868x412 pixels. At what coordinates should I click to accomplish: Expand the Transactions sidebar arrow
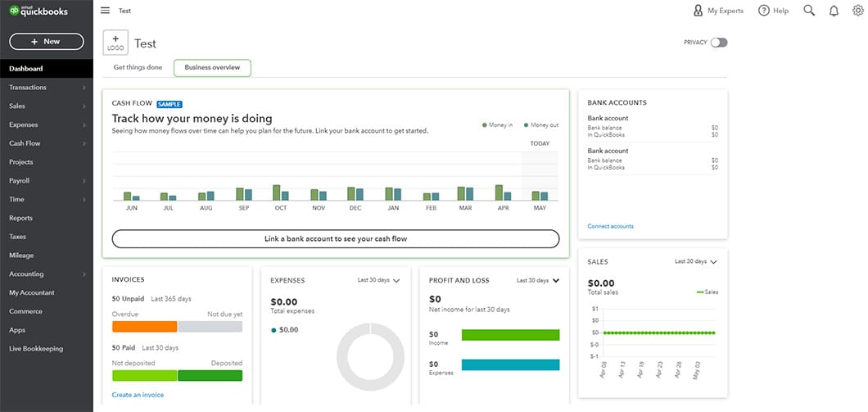[x=84, y=88]
